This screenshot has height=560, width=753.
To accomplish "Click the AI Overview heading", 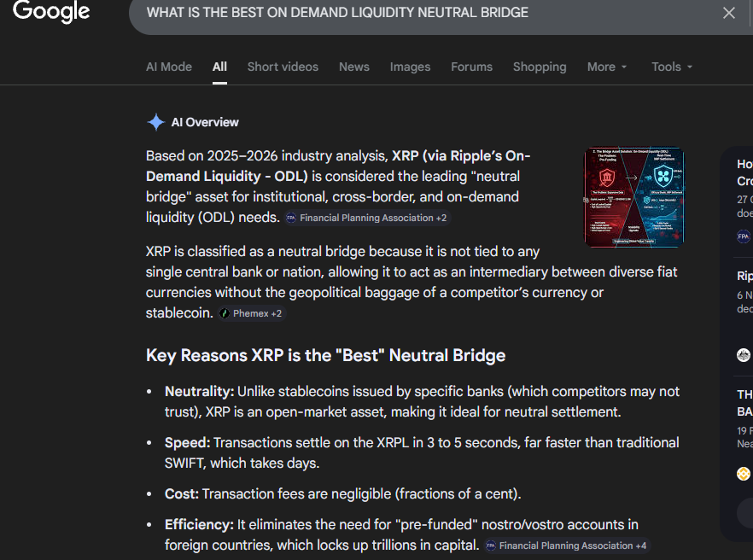I will 205,122.
